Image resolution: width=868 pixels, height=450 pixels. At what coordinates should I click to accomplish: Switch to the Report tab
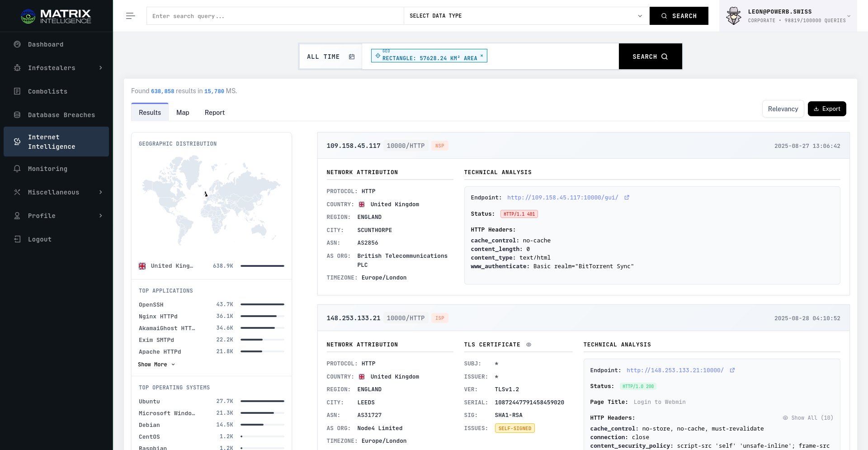[x=214, y=113]
